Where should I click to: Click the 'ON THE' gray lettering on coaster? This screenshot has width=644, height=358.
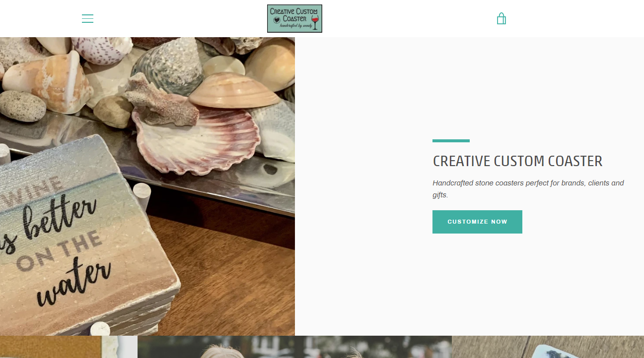click(x=60, y=251)
